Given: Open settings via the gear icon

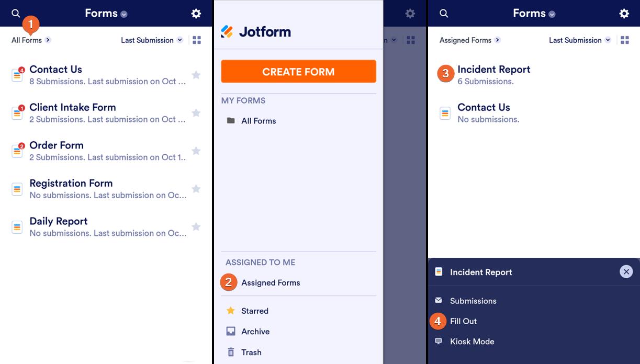Looking at the screenshot, I should tap(196, 13).
